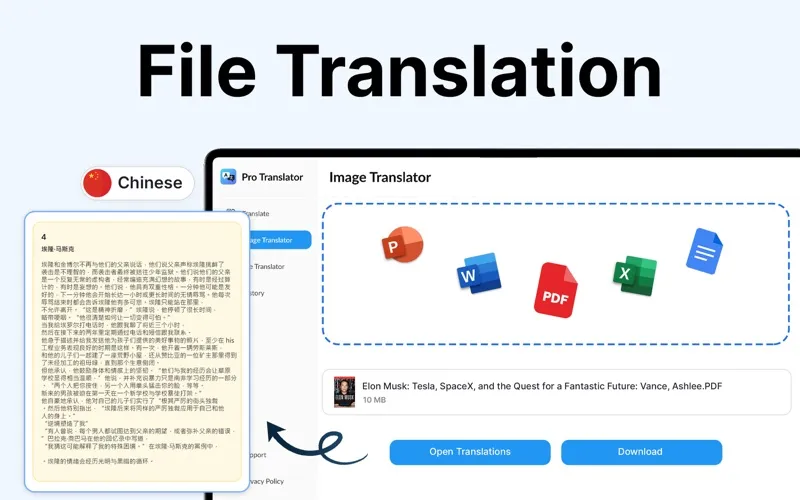The width and height of the screenshot is (800, 500).
Task: Select the Elon Musk PDF file row
Action: (x=557, y=392)
